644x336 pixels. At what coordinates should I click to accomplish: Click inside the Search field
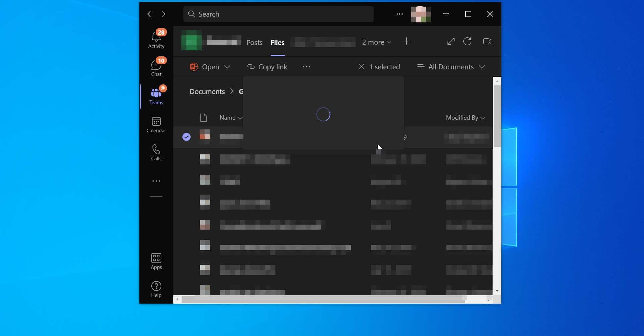[278, 14]
